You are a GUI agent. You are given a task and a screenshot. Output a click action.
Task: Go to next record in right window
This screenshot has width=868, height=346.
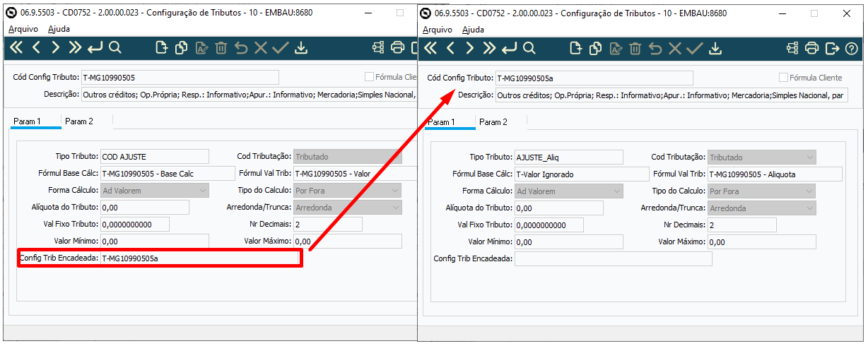click(x=470, y=48)
